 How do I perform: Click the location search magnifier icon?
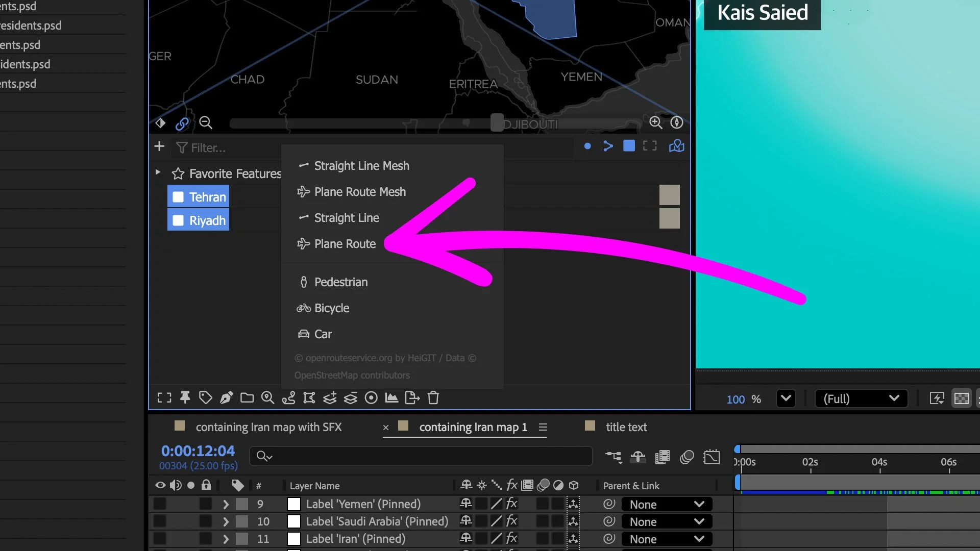[267, 398]
